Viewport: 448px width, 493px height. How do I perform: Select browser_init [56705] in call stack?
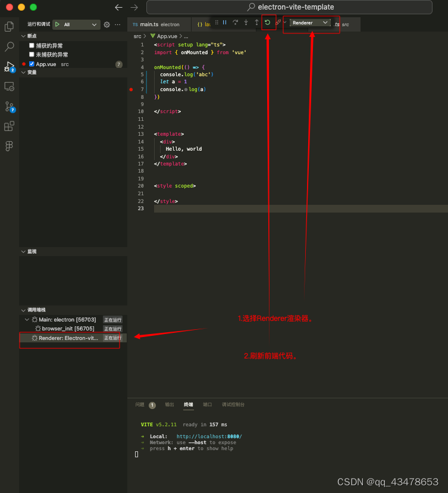coord(68,329)
